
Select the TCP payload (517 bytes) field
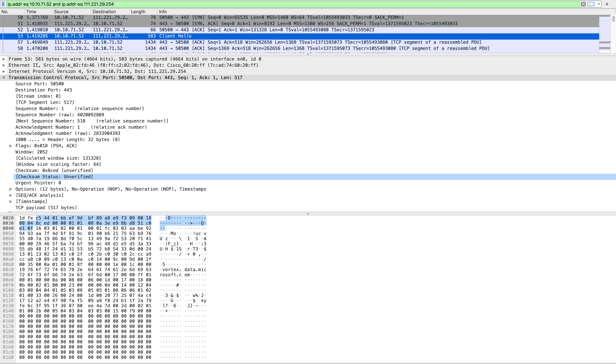coord(46,208)
